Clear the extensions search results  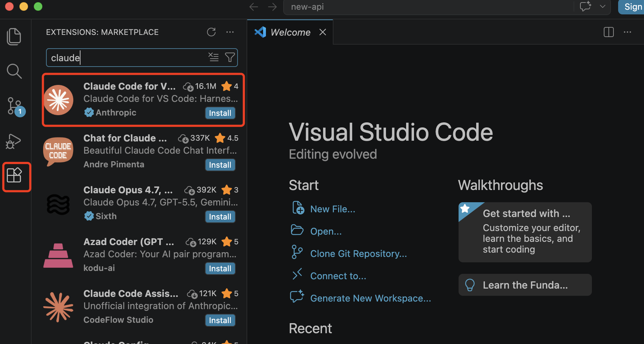213,57
